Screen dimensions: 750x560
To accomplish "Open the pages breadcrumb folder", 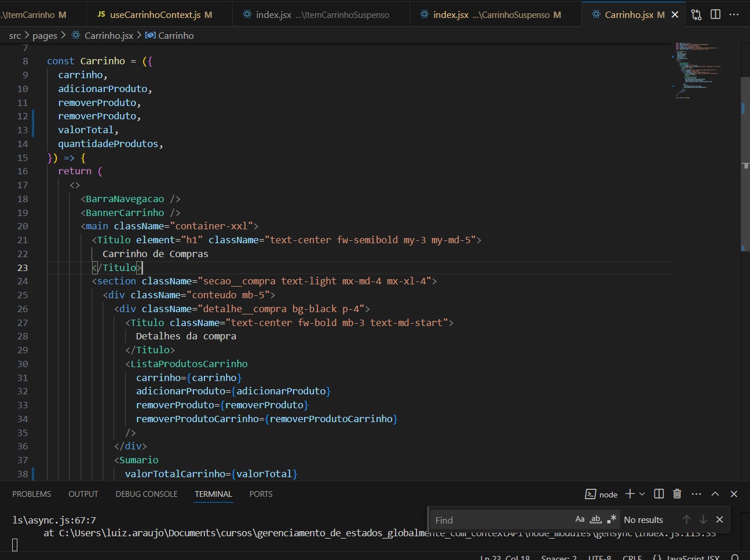I will pyautogui.click(x=45, y=36).
